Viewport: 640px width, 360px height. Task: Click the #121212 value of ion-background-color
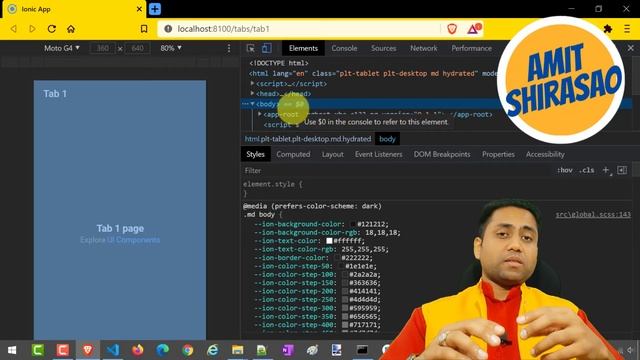(x=372, y=224)
